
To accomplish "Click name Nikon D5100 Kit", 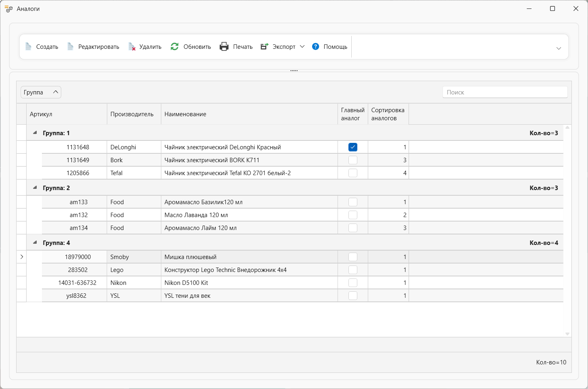I will (186, 283).
